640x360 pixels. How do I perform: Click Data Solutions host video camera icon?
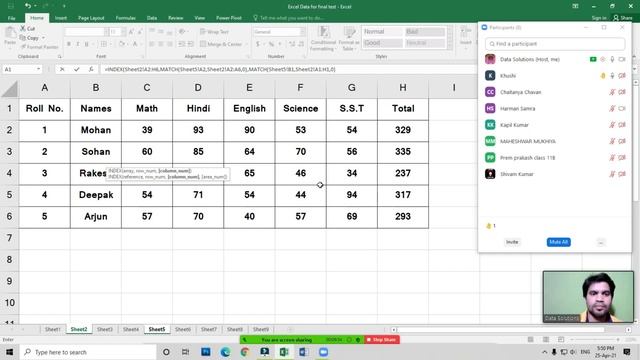pos(622,60)
